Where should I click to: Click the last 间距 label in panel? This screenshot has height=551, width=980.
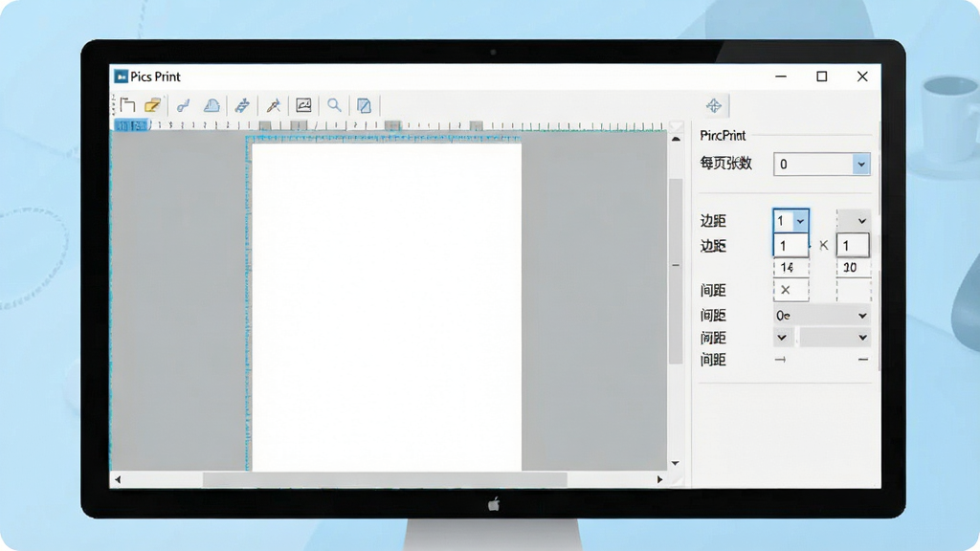713,360
